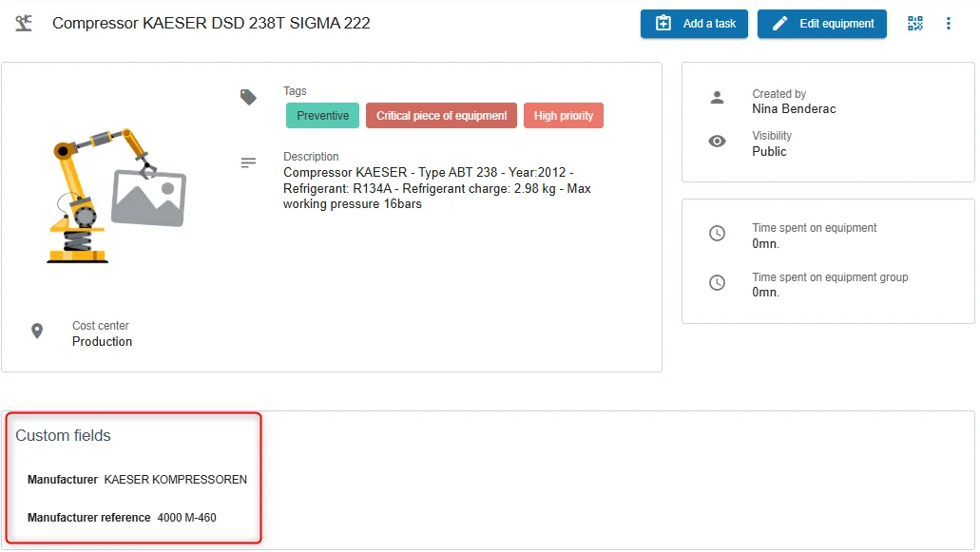This screenshot has height=552, width=980.
Task: Click the cost center location pin icon
Action: [37, 331]
